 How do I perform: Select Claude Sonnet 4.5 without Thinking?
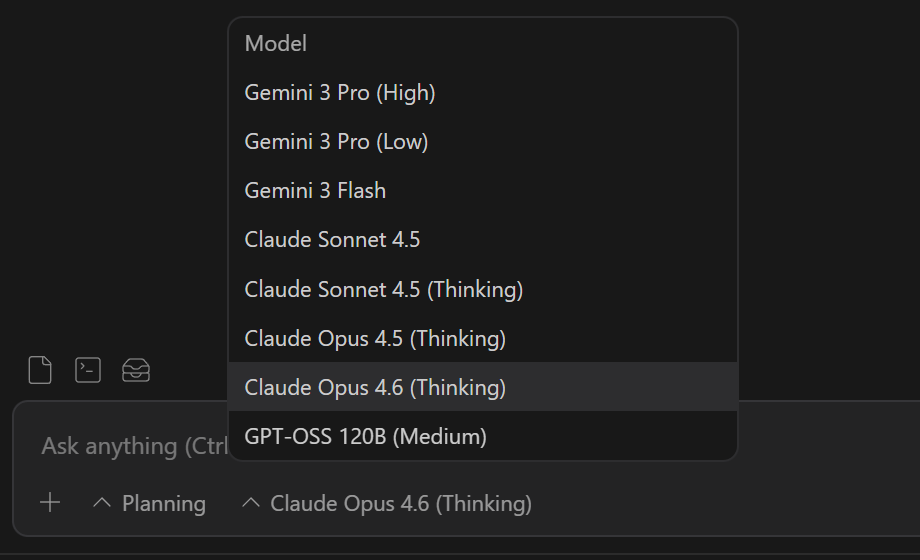pyautogui.click(x=332, y=240)
